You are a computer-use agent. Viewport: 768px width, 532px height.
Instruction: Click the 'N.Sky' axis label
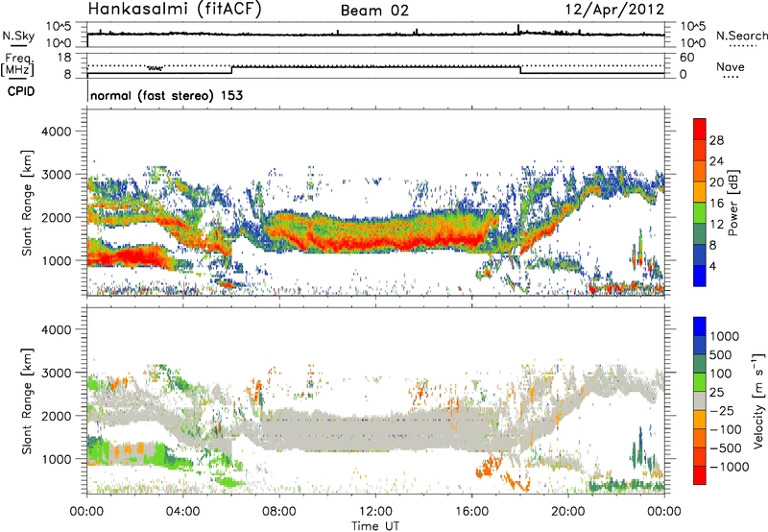click(x=18, y=36)
